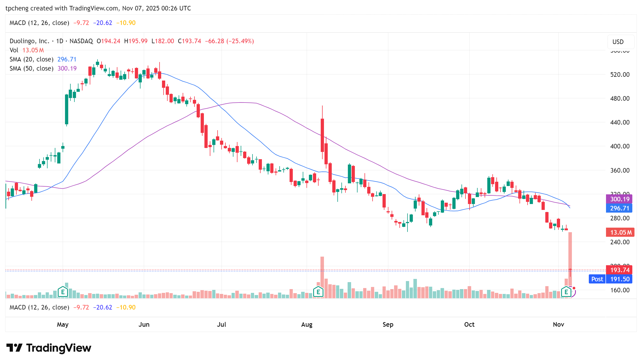The width and height of the screenshot is (642, 364).
Task: Click the November earnings E marker
Action: pos(566,292)
